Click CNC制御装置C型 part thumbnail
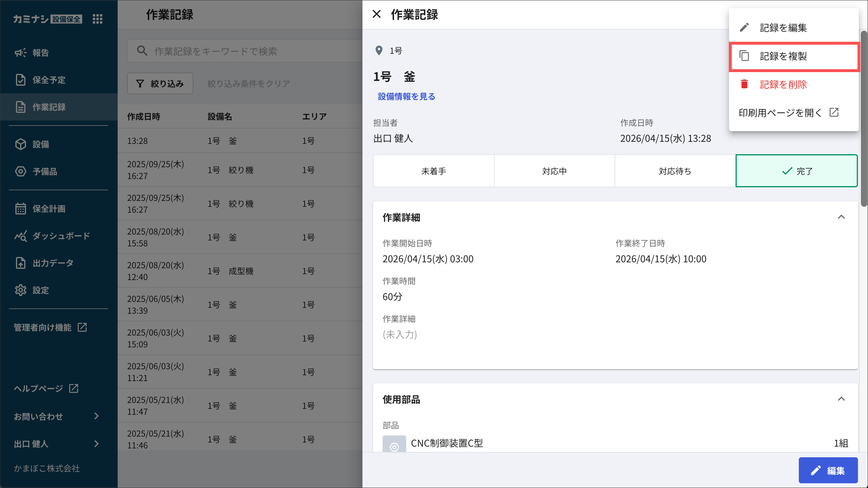 pyautogui.click(x=394, y=445)
